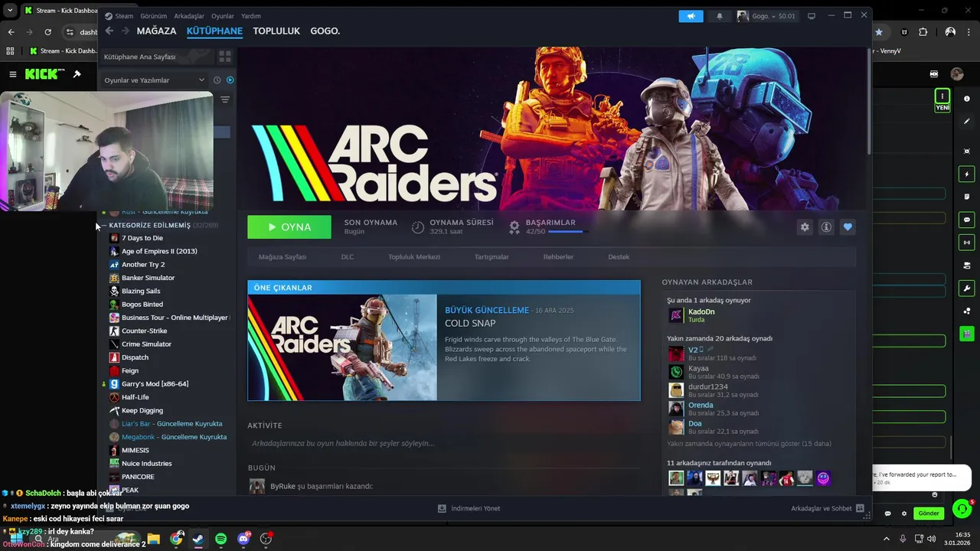Go to MAĞAZA tab
The image size is (980, 551).
pyautogui.click(x=156, y=31)
